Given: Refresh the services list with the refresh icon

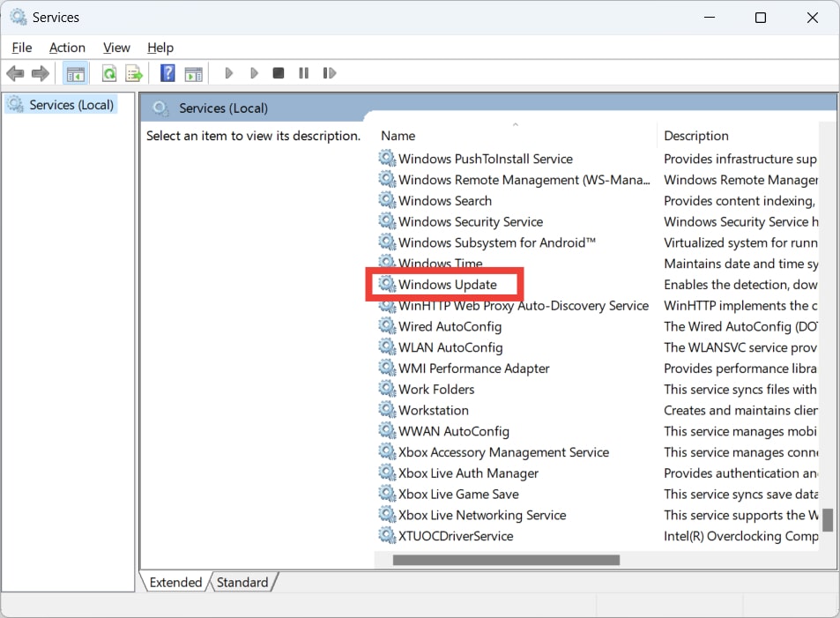Looking at the screenshot, I should [108, 73].
